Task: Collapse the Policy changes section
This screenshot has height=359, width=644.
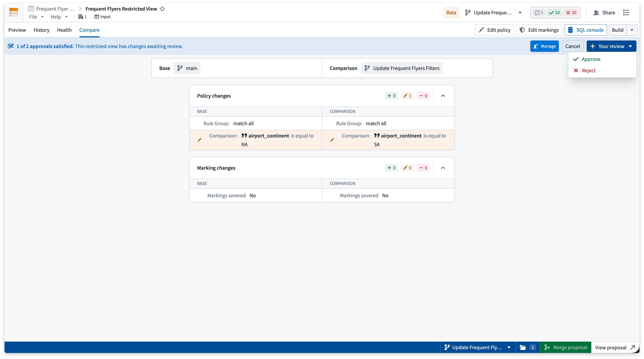Action: click(x=443, y=96)
